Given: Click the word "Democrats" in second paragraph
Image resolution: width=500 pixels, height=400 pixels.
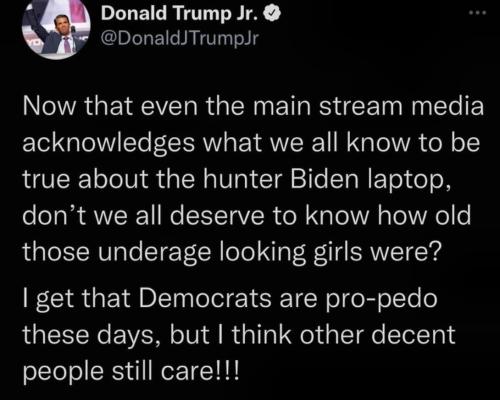Looking at the screenshot, I should click(205, 298).
